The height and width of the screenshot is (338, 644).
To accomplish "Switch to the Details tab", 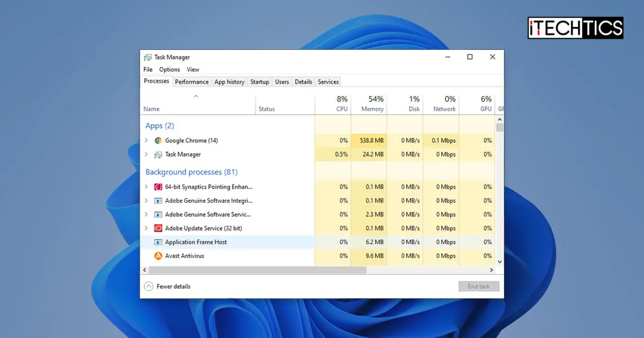I will coord(304,82).
